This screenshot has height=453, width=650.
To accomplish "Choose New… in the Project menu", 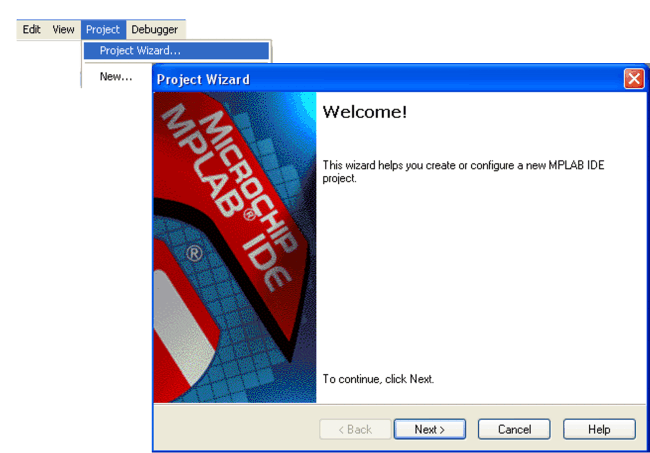I will 116,77.
